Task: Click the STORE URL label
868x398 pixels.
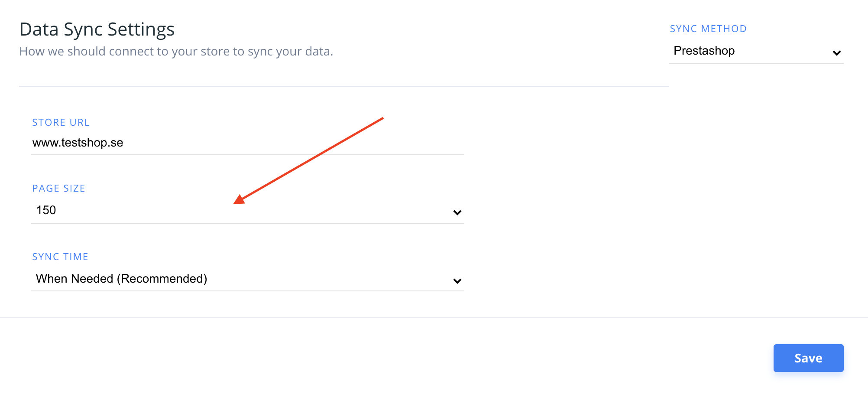Action: coord(61,123)
